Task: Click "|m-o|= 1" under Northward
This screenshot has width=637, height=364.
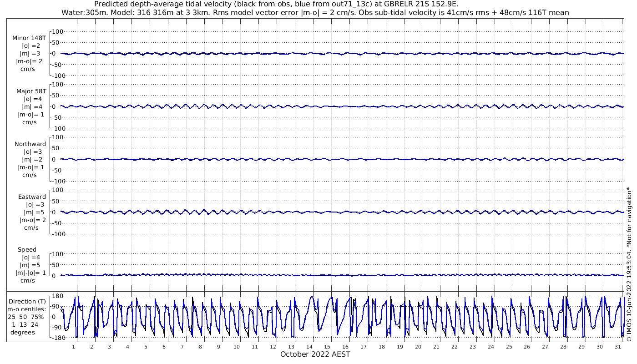Action: click(30, 167)
